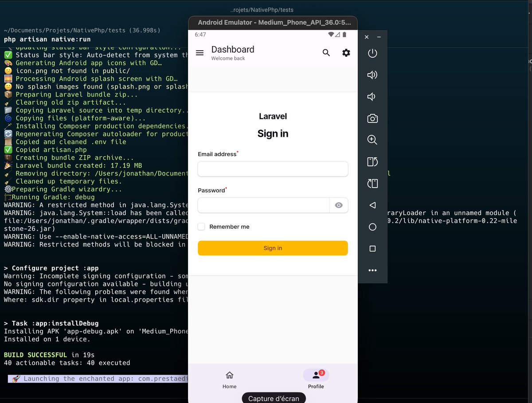Click '40 actionable tasks: 40 executed' line
This screenshot has width=532, height=403.
[67, 363]
